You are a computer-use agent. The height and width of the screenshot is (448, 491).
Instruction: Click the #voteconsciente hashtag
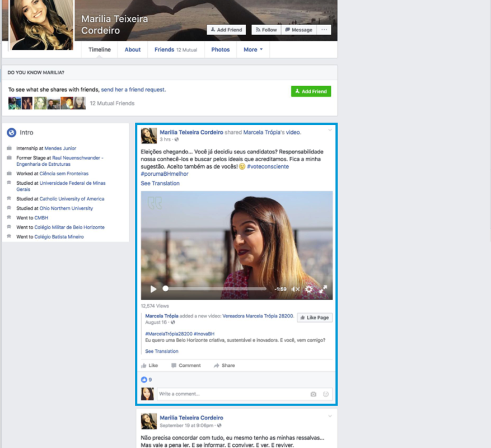pyautogui.click(x=268, y=167)
